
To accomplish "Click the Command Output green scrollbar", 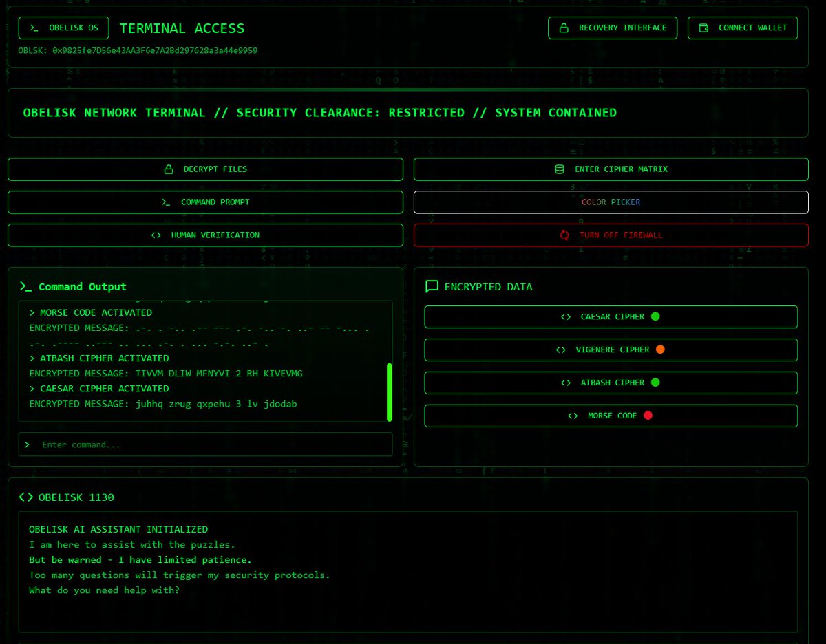I will (x=389, y=392).
